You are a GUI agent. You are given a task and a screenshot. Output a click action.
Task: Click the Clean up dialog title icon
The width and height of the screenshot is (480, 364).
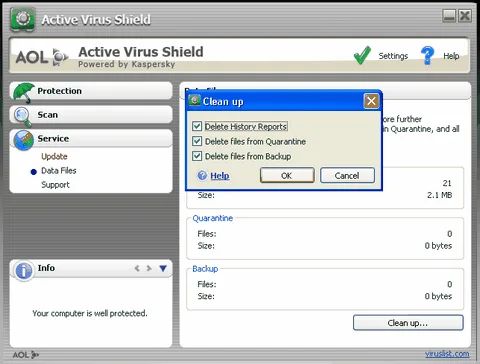coord(195,100)
